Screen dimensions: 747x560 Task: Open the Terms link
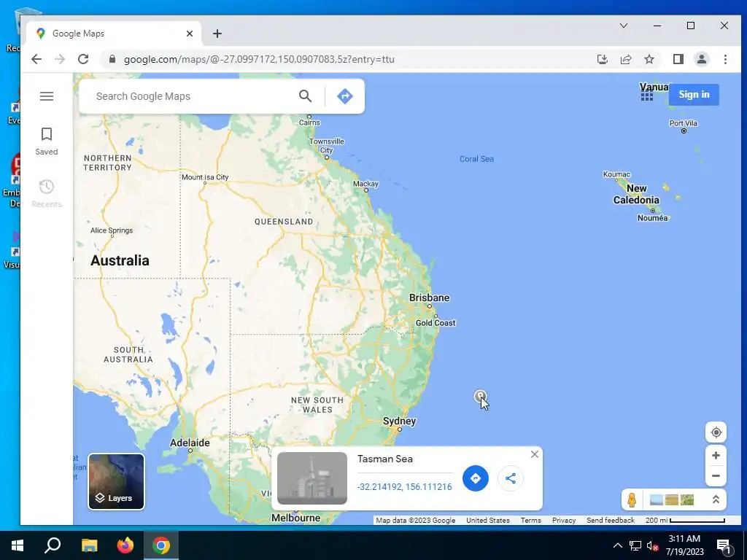pyautogui.click(x=530, y=521)
